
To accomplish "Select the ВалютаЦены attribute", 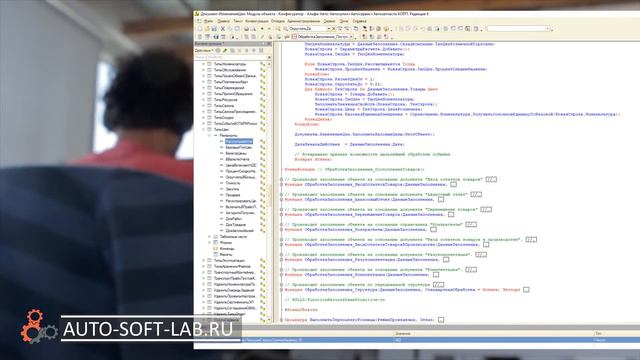I will 236,153.
